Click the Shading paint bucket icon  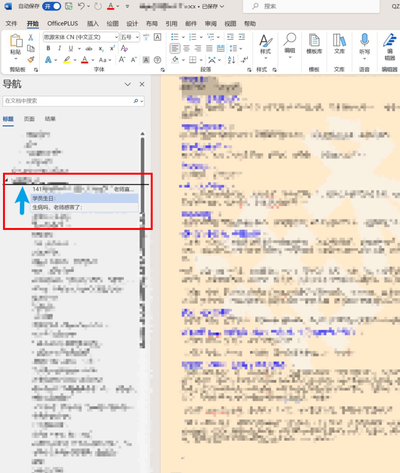[x=175, y=60]
